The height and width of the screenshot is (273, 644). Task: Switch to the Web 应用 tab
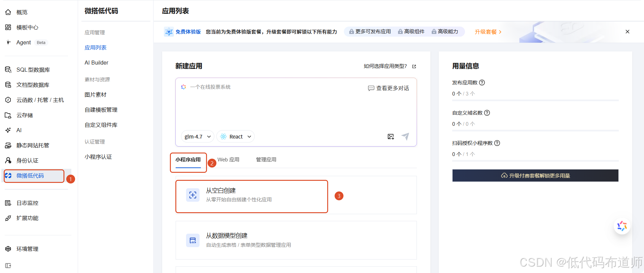tap(228, 160)
